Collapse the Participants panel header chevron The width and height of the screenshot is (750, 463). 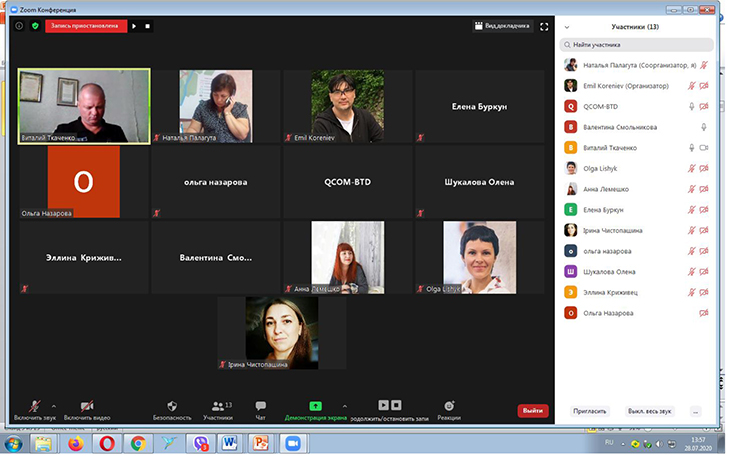click(567, 27)
